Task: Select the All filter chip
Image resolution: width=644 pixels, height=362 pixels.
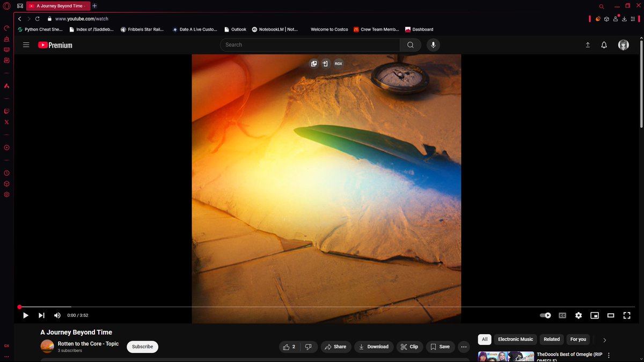Action: [x=485, y=339]
